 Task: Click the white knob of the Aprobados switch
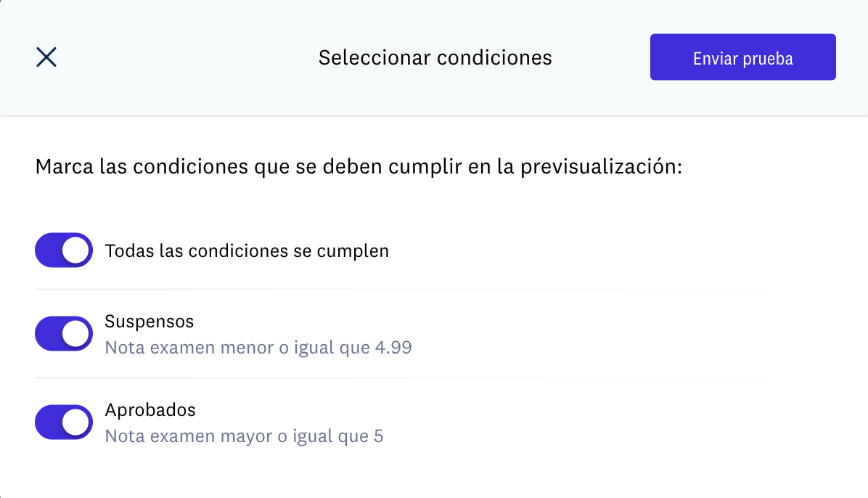(x=75, y=423)
